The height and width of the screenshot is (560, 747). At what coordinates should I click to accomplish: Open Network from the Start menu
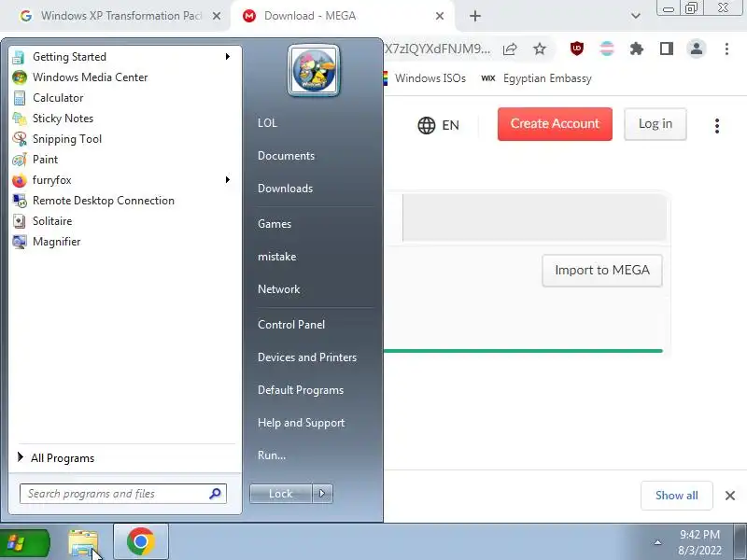tap(278, 289)
